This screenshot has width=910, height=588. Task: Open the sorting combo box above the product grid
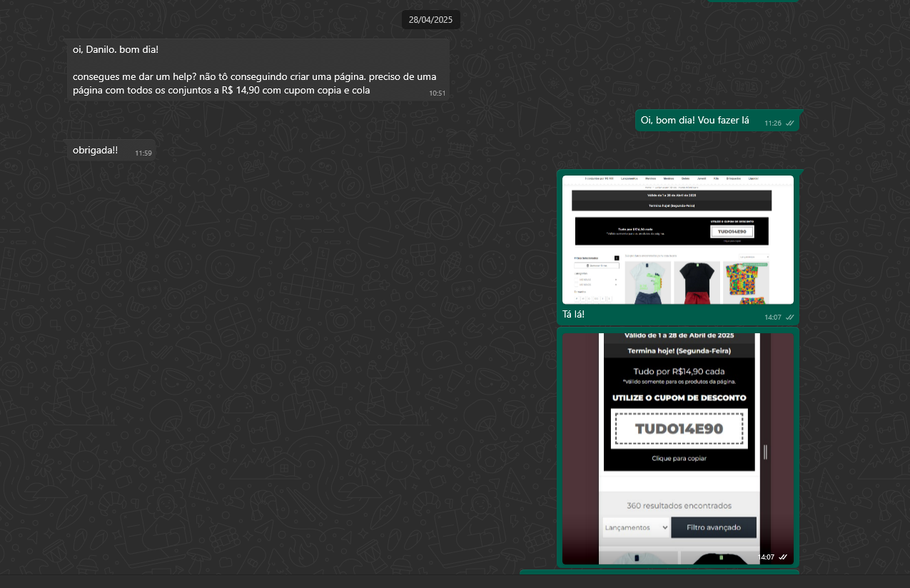(x=754, y=257)
